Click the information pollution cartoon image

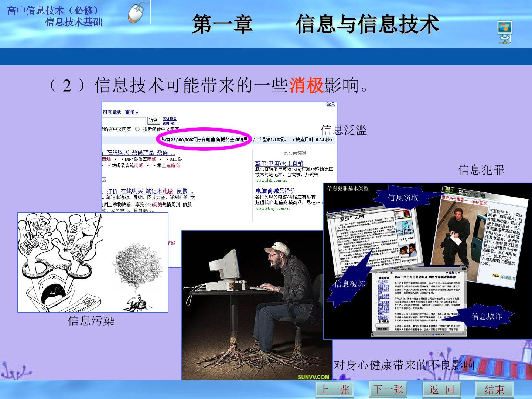click(93, 262)
